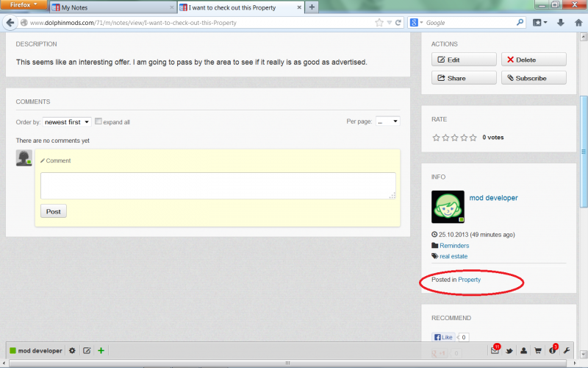Close the Property note tab

click(299, 7)
